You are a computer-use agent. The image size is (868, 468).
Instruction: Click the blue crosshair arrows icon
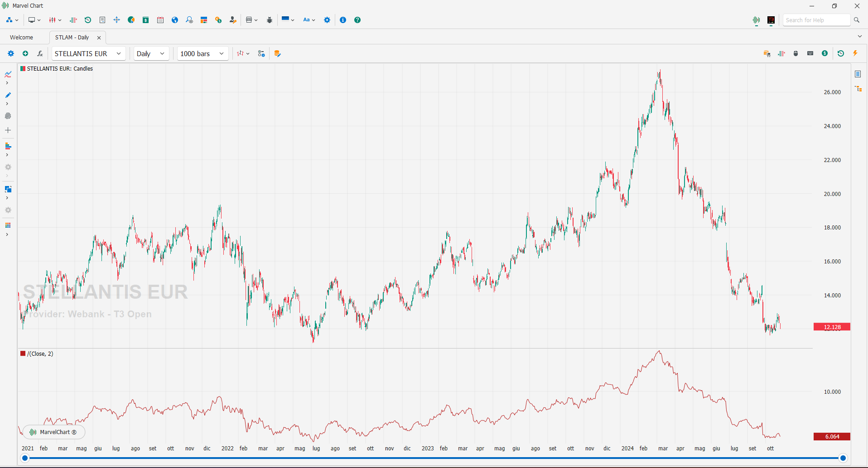tap(117, 20)
